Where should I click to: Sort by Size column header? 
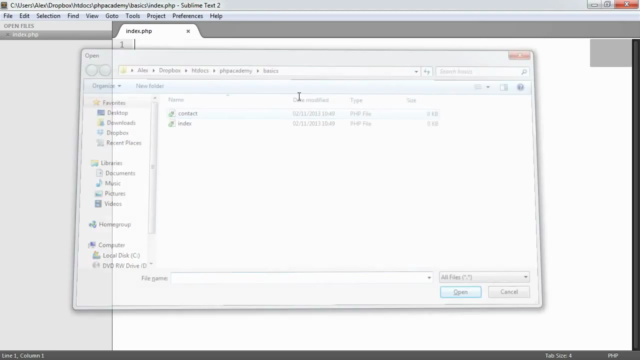pyautogui.click(x=411, y=100)
